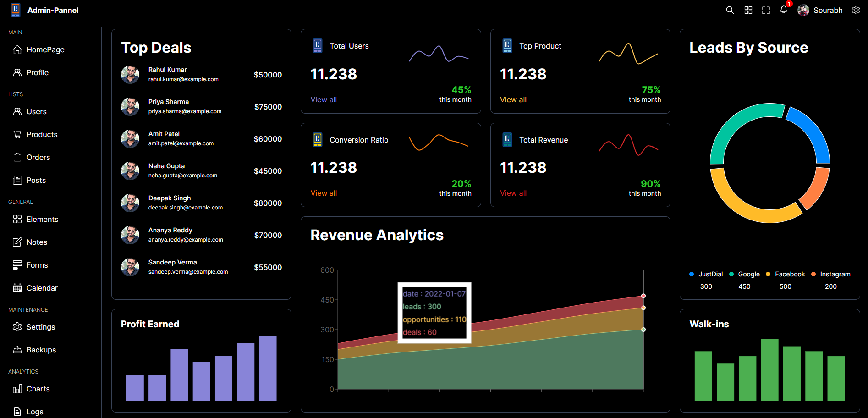Image resolution: width=868 pixels, height=418 pixels.
Task: Click the Admin-Pannel logo icon
Action: tap(16, 10)
